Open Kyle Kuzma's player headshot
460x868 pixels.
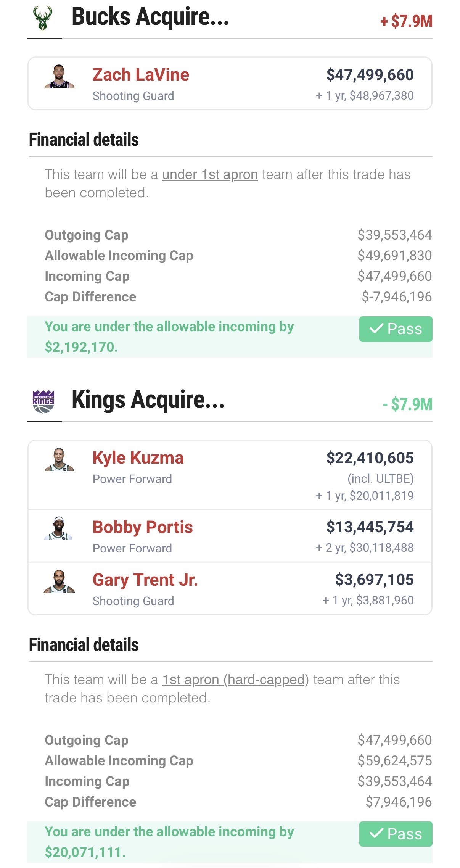pyautogui.click(x=59, y=460)
